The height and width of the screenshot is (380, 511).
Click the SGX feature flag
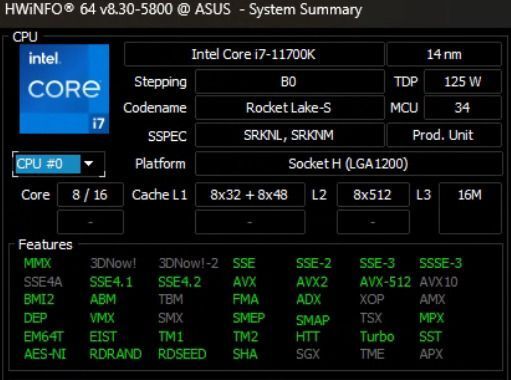click(x=308, y=354)
